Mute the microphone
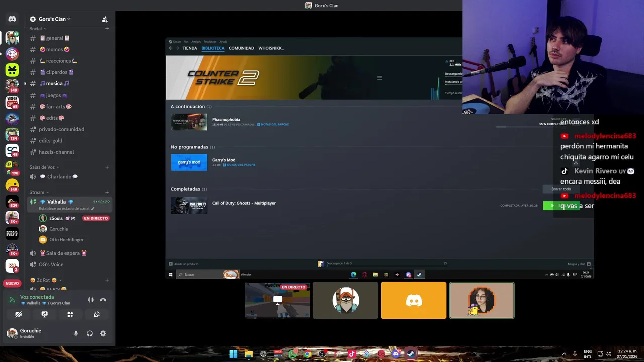This screenshot has height=362, width=644. click(76, 333)
